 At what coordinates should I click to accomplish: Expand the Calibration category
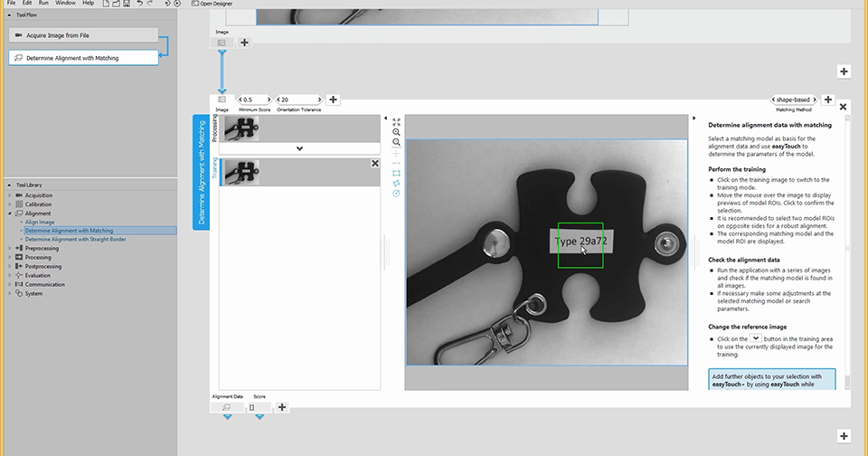point(9,204)
